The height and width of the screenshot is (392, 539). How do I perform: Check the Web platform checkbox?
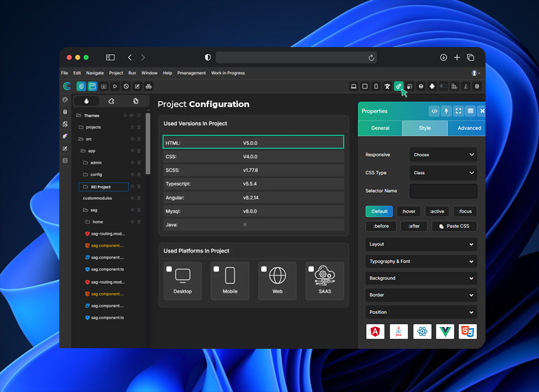point(264,269)
